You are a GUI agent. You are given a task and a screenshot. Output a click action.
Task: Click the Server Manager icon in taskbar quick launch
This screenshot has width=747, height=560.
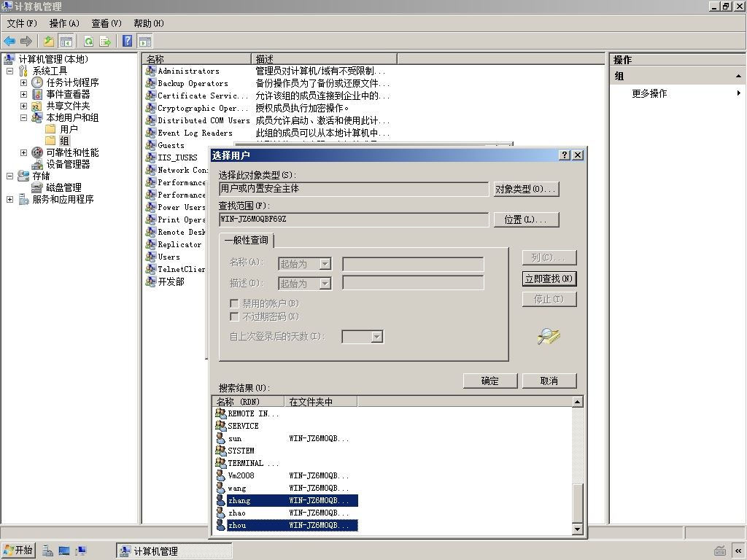[x=47, y=551]
